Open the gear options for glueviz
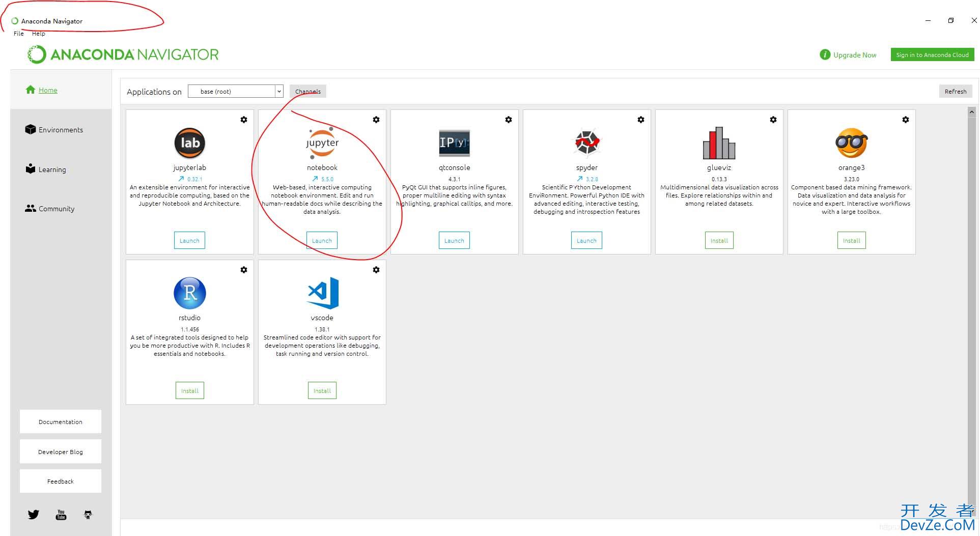The width and height of the screenshot is (980, 536). pos(773,120)
